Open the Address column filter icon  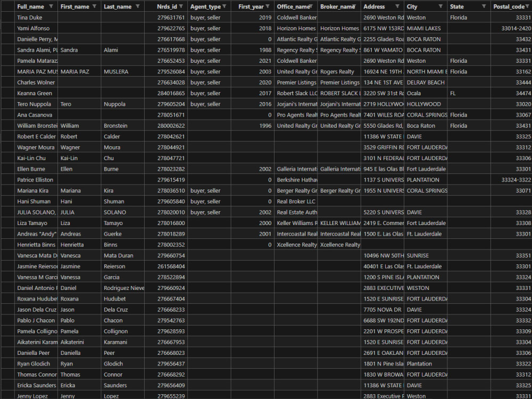[397, 6]
